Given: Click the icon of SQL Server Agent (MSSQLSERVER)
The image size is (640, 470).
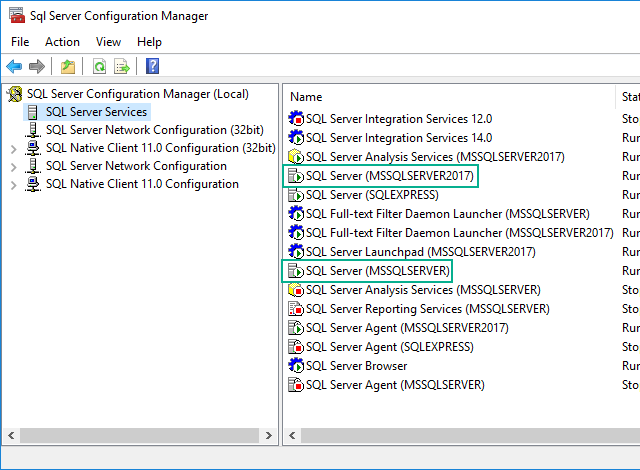Looking at the screenshot, I should pyautogui.click(x=296, y=385).
